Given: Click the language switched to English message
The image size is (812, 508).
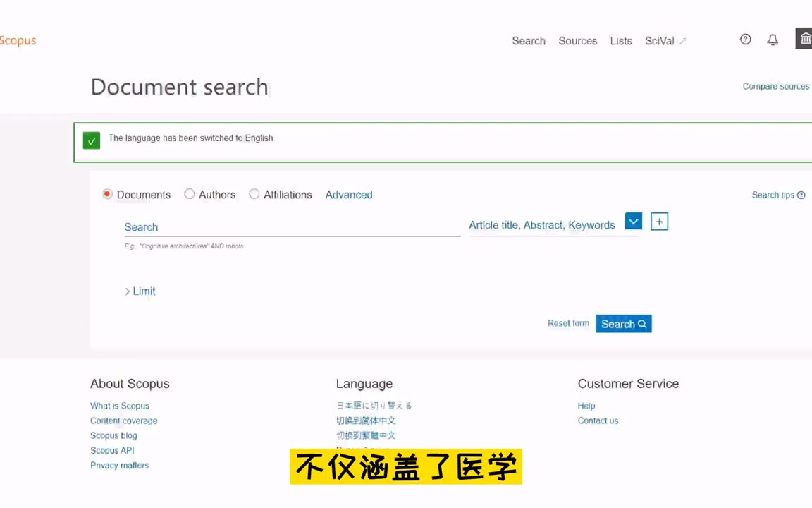Looking at the screenshot, I should 190,138.
